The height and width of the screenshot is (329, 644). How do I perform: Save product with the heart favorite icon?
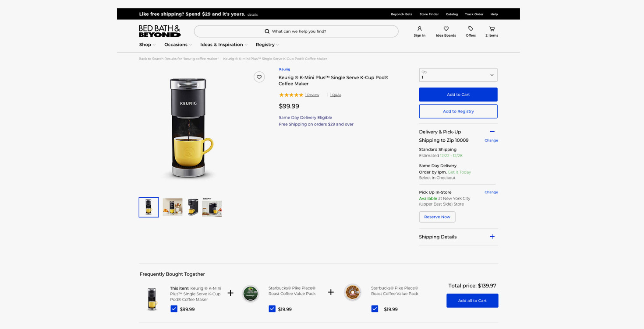pos(259,77)
